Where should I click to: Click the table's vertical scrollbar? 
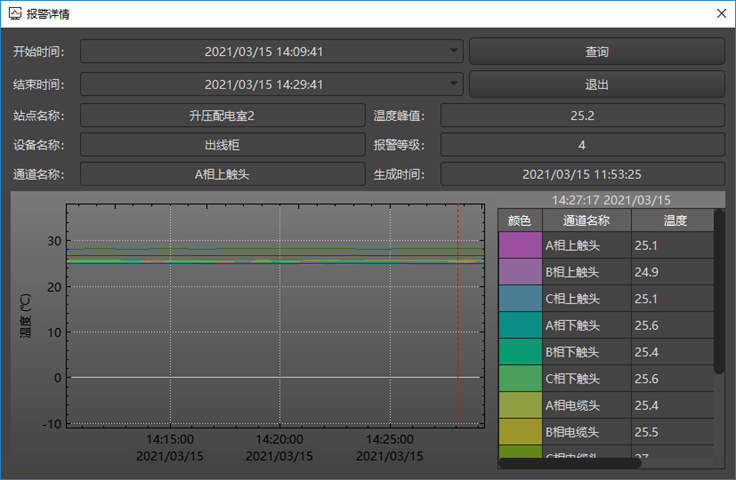pos(718,290)
